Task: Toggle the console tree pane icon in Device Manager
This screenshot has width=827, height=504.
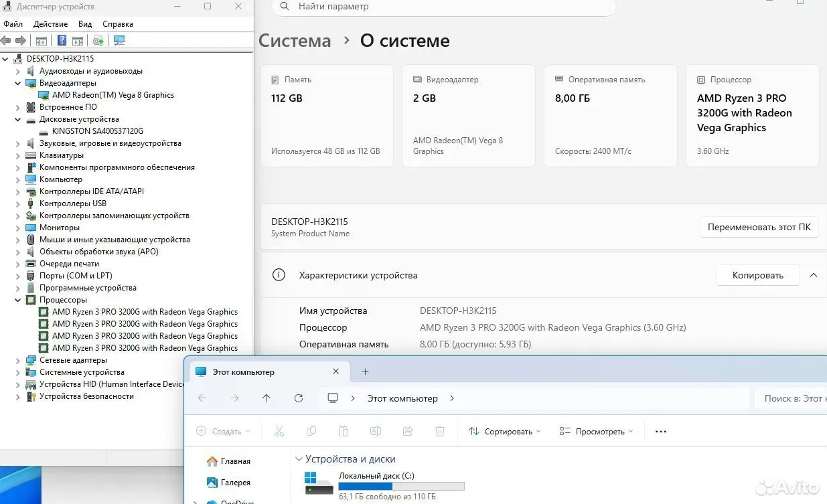Action: 42,41
